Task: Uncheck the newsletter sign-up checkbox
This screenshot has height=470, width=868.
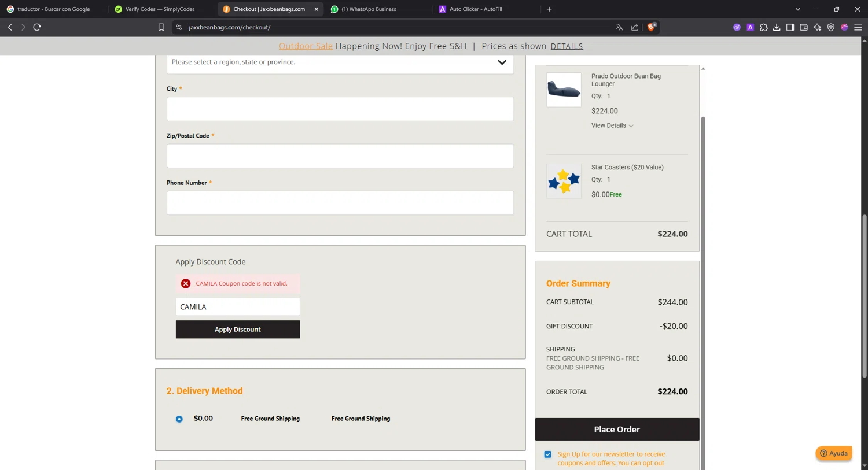Action: point(547,454)
